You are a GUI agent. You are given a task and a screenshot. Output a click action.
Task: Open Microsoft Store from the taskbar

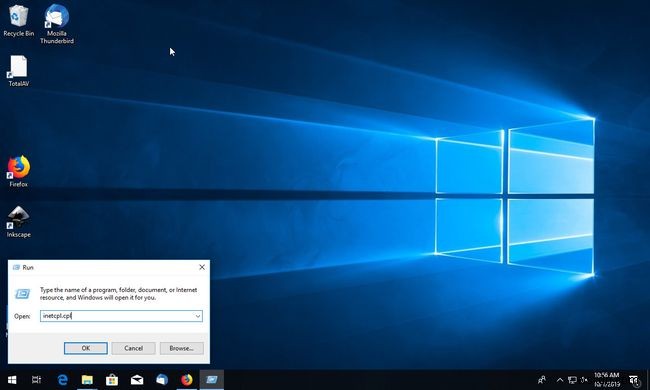point(112,380)
